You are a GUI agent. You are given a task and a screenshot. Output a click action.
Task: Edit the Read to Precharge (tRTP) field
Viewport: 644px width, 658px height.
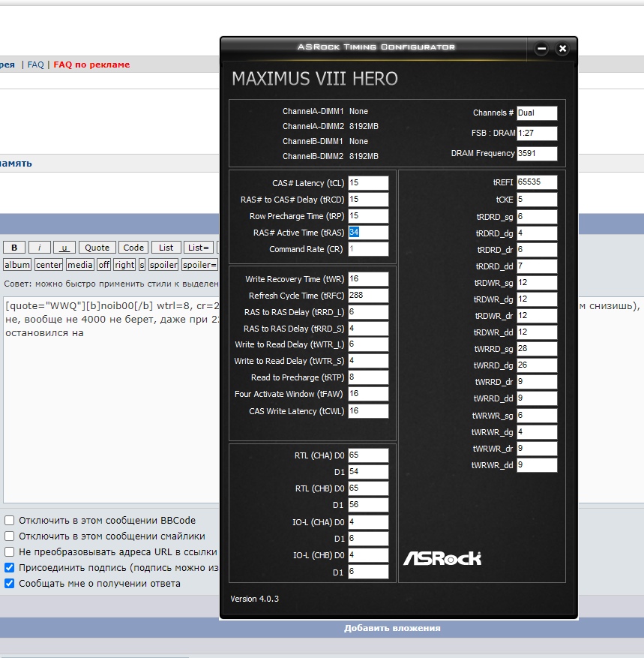[368, 377]
